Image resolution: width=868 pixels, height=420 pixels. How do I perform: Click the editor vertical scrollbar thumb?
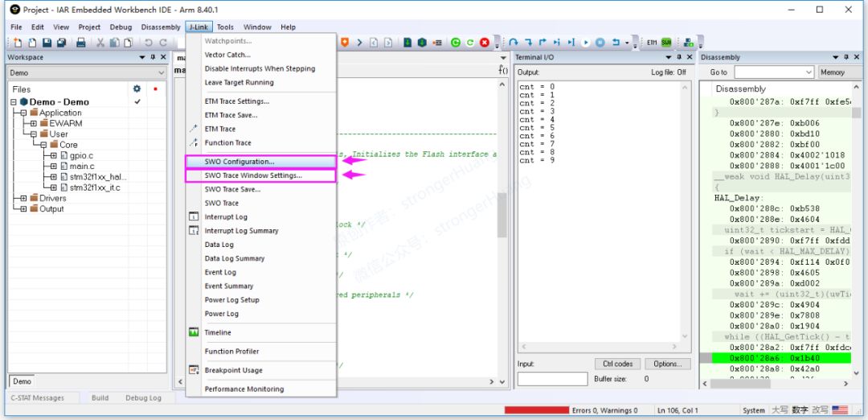click(x=502, y=216)
